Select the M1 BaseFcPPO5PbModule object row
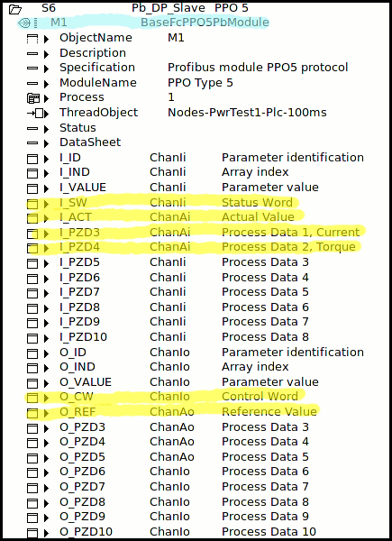The image size is (392, 541). click(x=143, y=23)
